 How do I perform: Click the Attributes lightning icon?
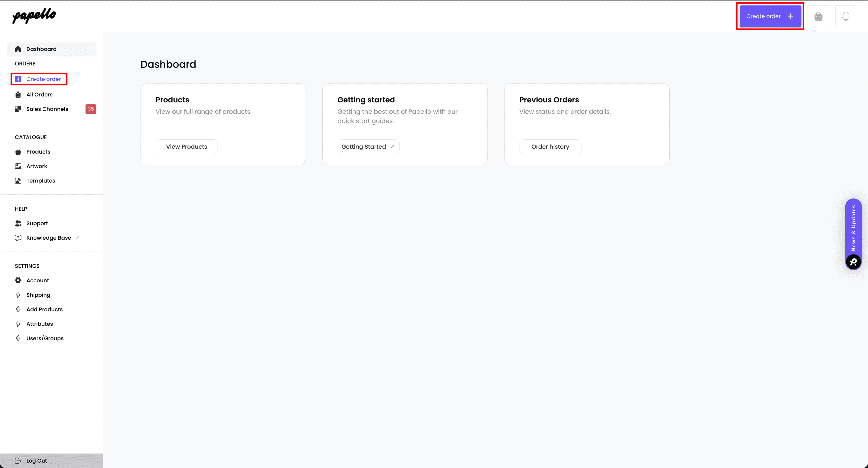[18, 324]
